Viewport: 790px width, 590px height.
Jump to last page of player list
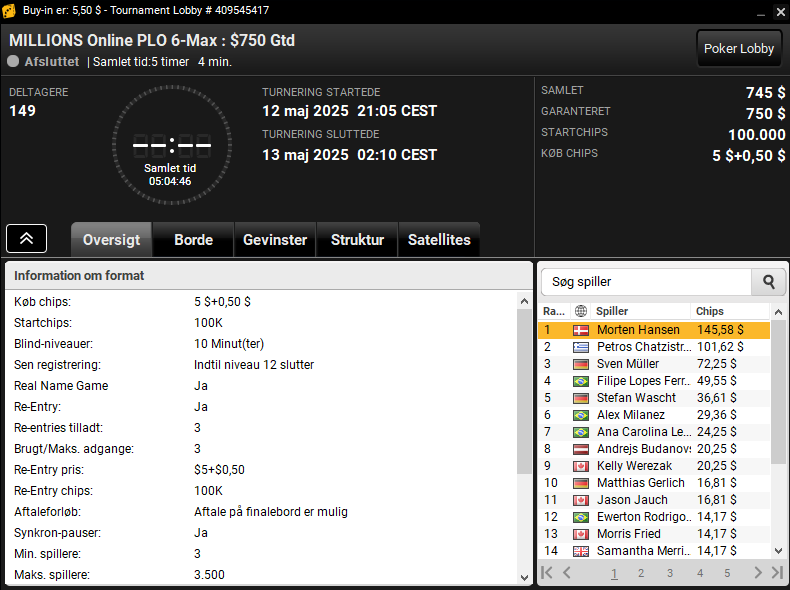(777, 572)
